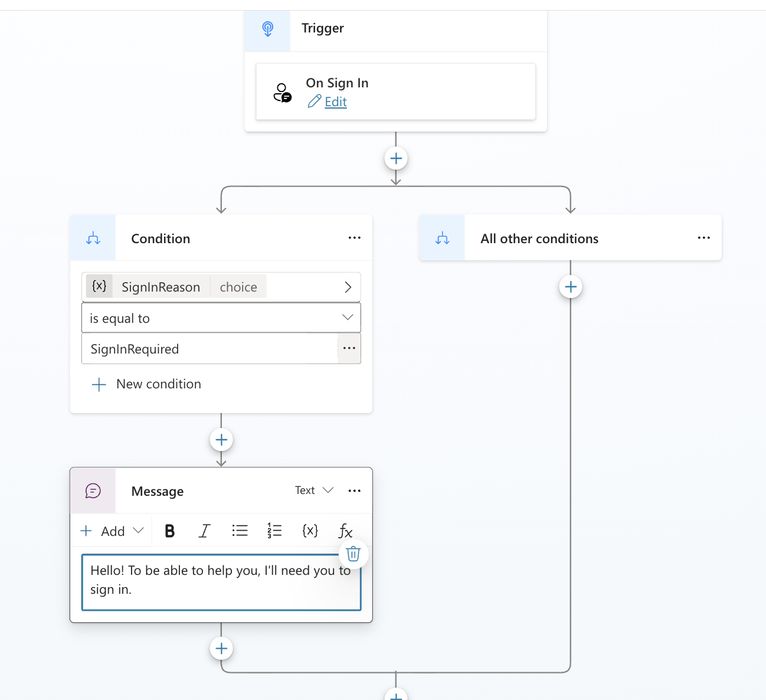Viewport: 766px width, 700px height.
Task: Select the All other conditions title
Action: [x=539, y=238]
